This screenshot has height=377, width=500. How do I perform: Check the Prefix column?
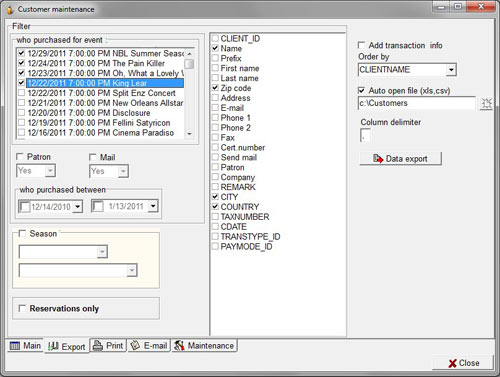coord(215,58)
